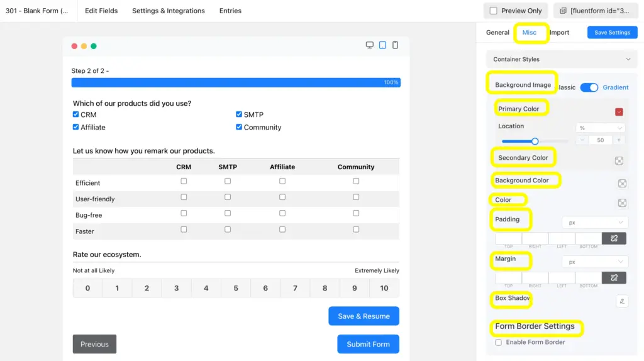
Task: Click the blue step progress bar
Action: click(236, 82)
